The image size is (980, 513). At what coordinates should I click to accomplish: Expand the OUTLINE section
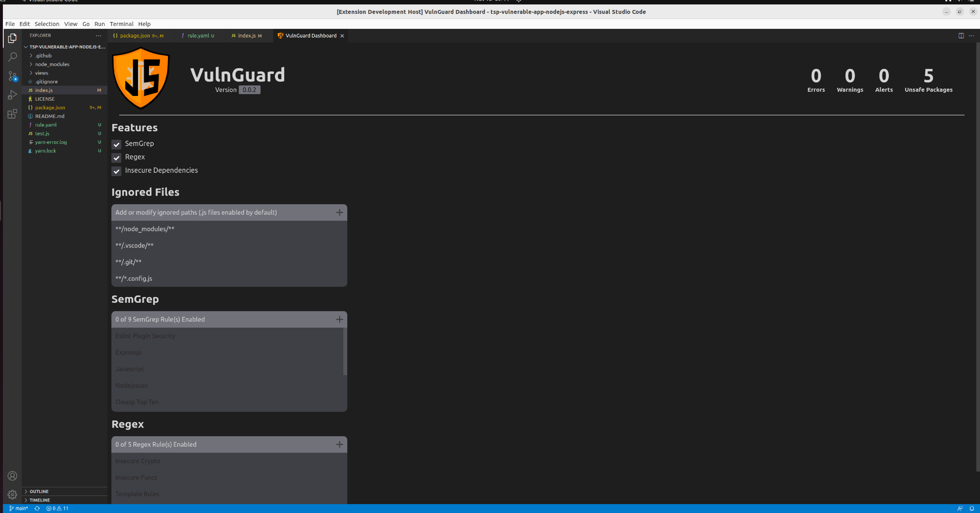[x=39, y=491]
